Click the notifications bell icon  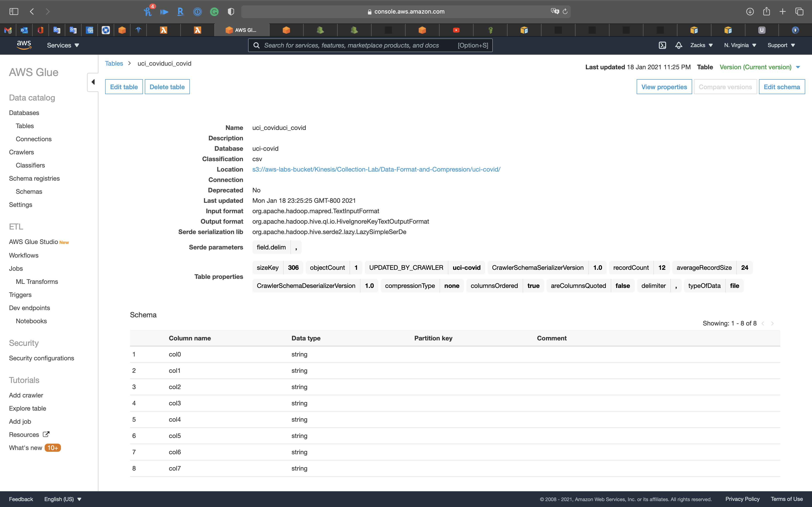click(679, 45)
